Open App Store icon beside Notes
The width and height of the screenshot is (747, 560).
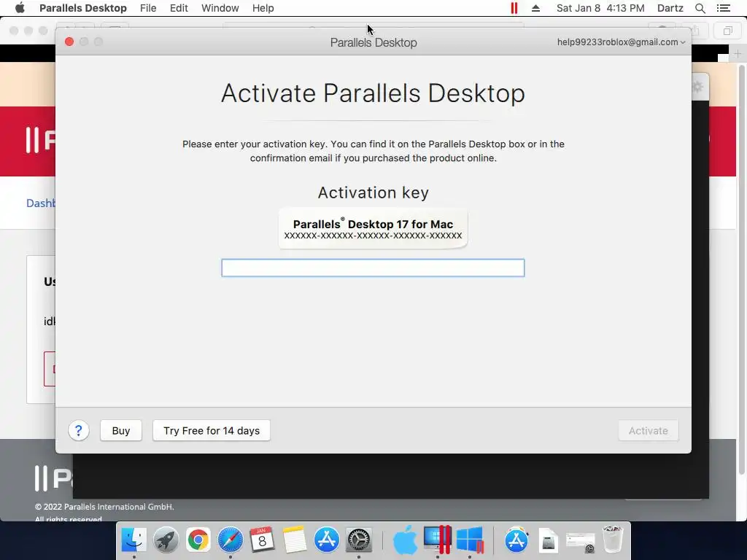pos(327,540)
